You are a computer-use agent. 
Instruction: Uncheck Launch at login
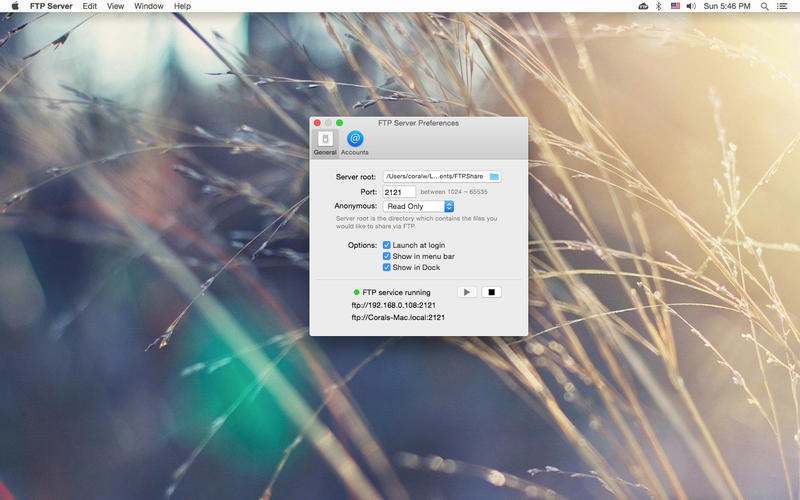coord(386,245)
